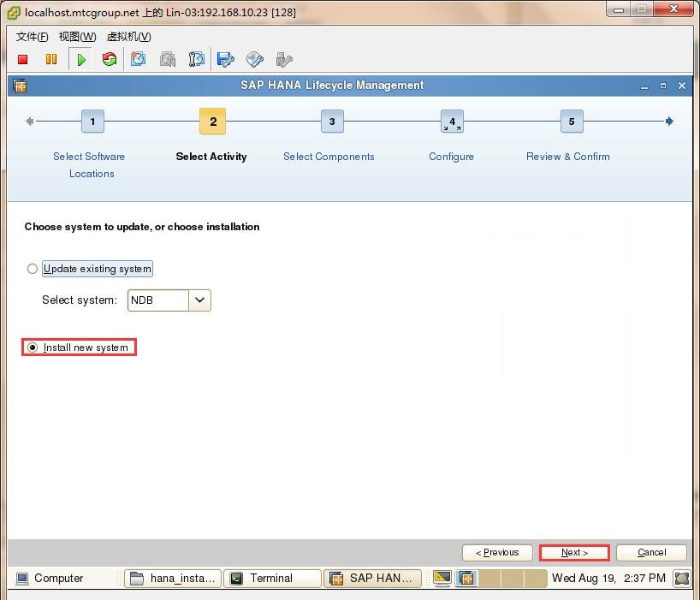Click the SAP HANA window title icon
Viewport: 700px width, 600px height.
pos(20,86)
